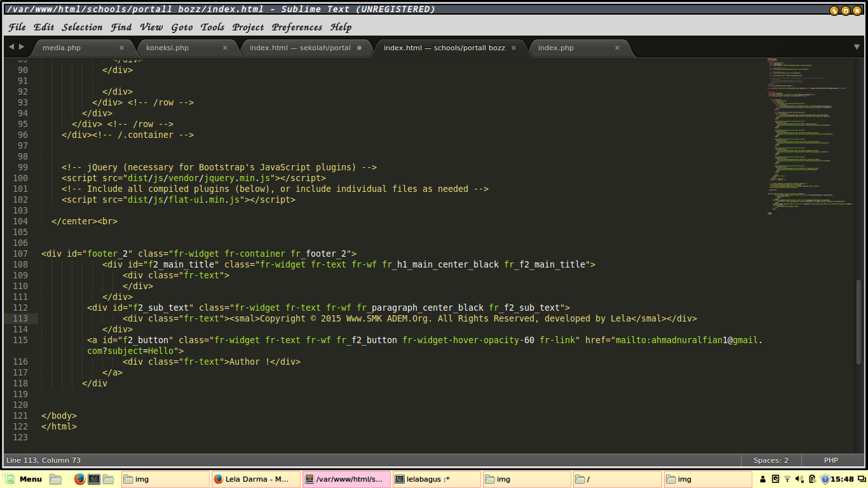868x488 pixels.
Task: Open the Edit menu
Action: pos(44,27)
